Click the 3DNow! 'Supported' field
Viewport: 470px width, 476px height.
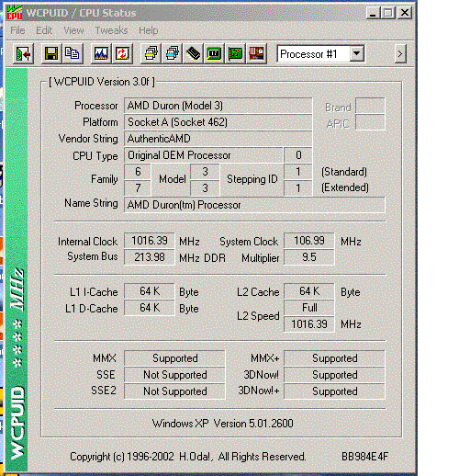tap(334, 375)
